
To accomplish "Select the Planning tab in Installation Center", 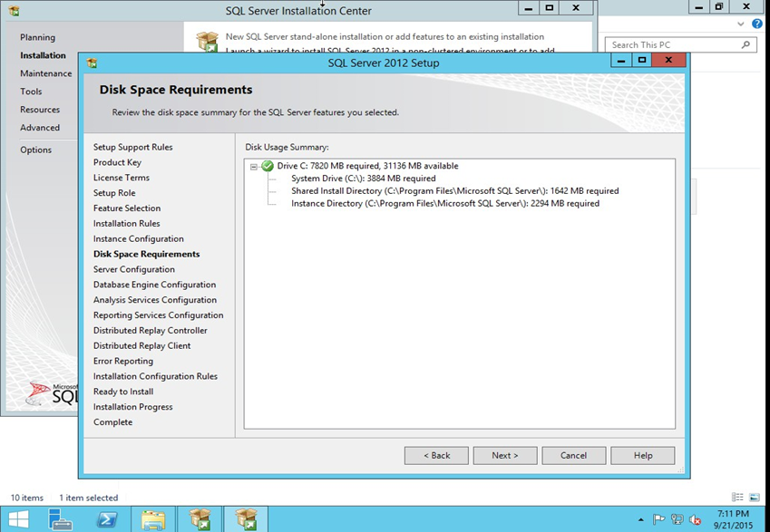I will (x=37, y=37).
